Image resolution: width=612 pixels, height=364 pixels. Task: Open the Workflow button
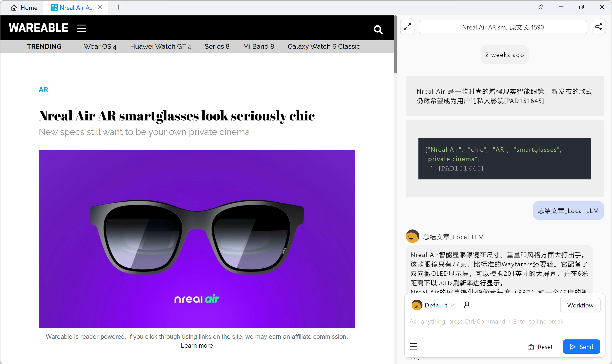pyautogui.click(x=580, y=305)
